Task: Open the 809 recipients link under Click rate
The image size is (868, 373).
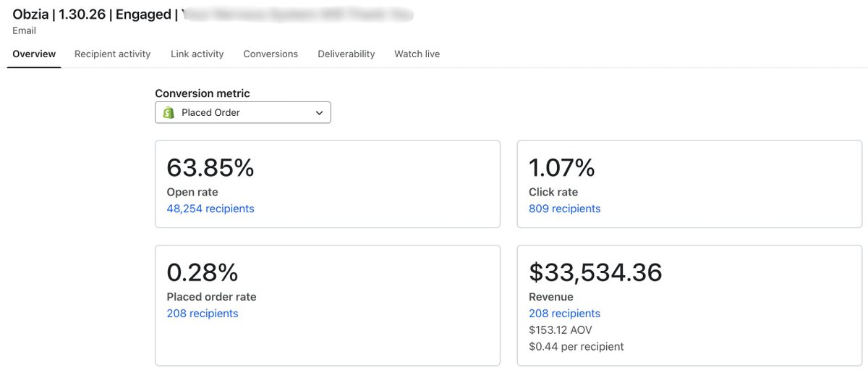Action: (565, 209)
